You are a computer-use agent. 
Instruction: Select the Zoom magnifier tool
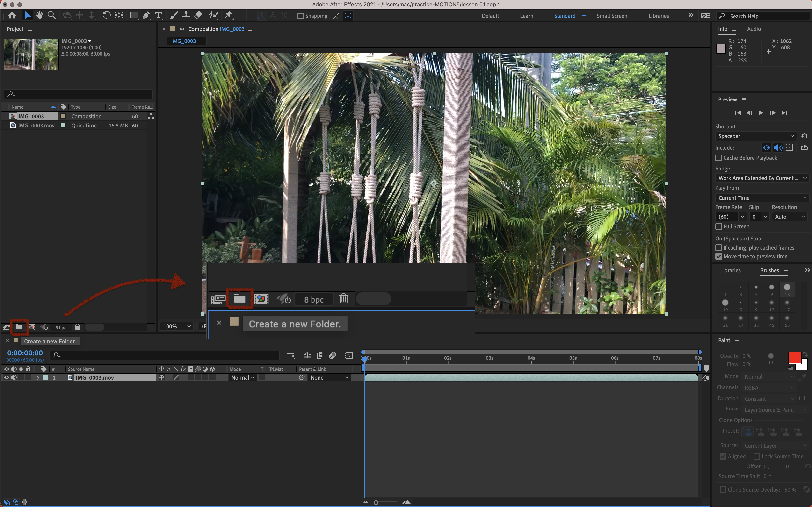pyautogui.click(x=51, y=15)
